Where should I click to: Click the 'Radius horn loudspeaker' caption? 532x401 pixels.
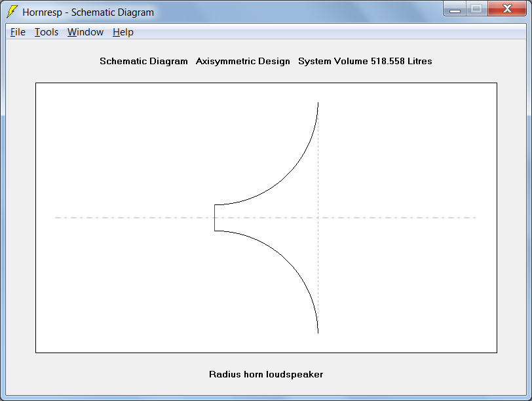click(x=266, y=374)
